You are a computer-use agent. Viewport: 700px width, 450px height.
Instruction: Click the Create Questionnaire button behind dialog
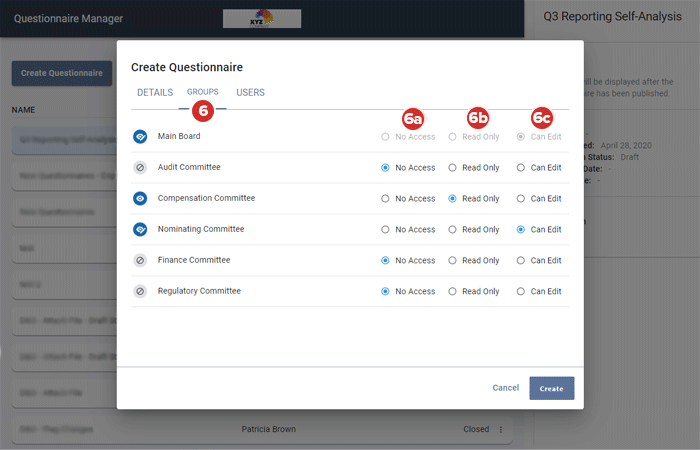(x=61, y=73)
